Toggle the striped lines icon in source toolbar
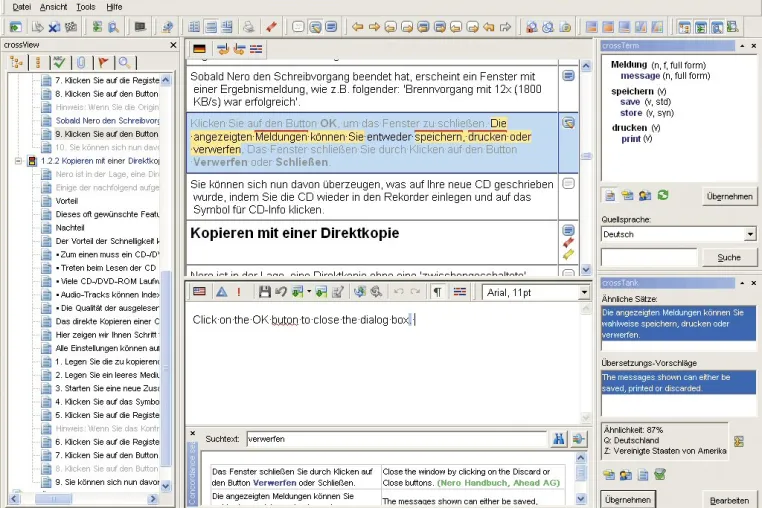The image size is (762, 508). 256,49
